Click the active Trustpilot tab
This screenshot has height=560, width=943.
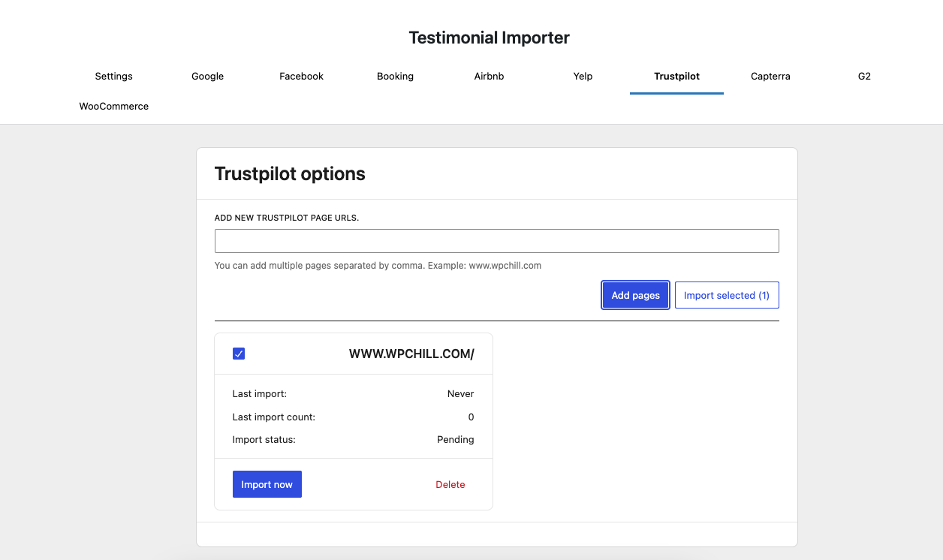tap(676, 76)
